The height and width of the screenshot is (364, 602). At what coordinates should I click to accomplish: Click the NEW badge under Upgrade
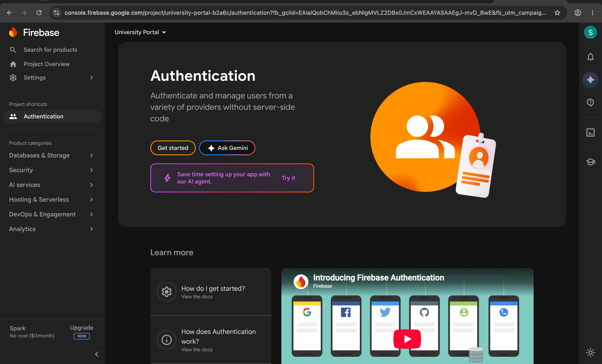click(82, 336)
